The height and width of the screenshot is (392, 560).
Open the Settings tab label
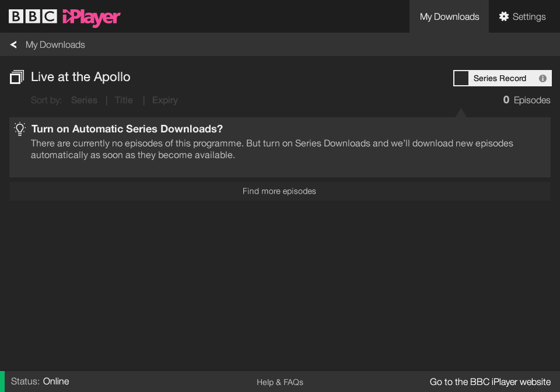click(529, 17)
